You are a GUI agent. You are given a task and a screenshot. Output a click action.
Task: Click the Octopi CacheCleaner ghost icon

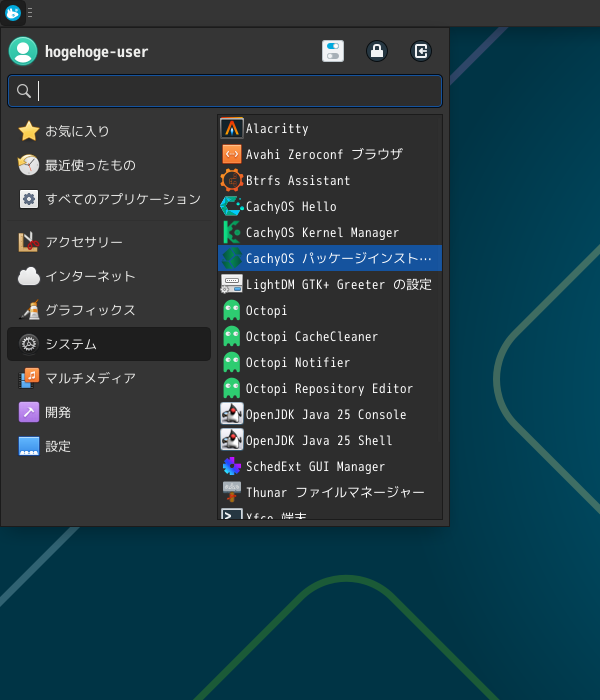point(232,336)
